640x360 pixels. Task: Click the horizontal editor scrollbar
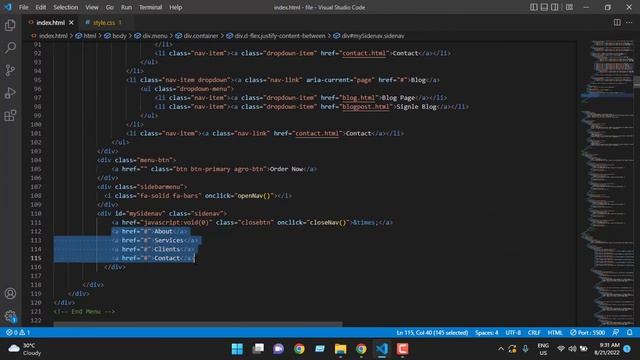click(198, 324)
